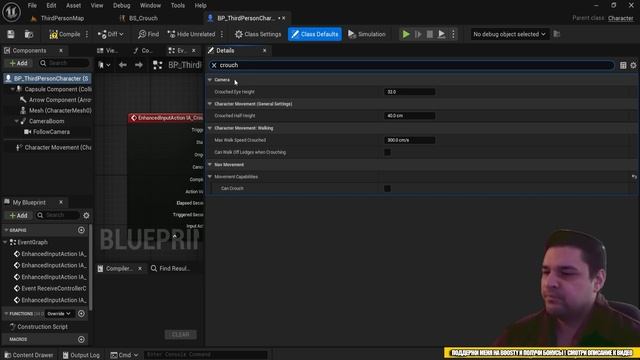Click the frame skip play button
The height and width of the screenshot is (360, 640).
pyautogui.click(x=418, y=34)
